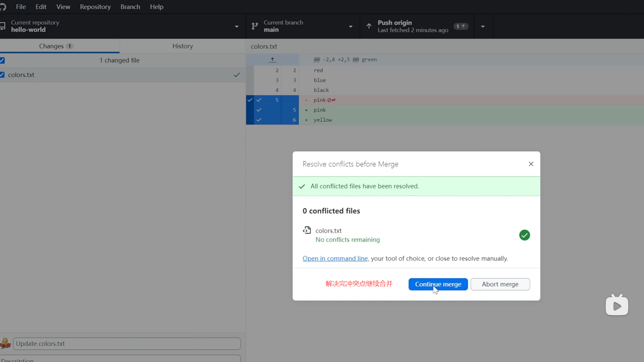Viewport: 644px width, 362px height.
Task: Click the branch icon beside Current branch
Action: pyautogui.click(x=255, y=26)
